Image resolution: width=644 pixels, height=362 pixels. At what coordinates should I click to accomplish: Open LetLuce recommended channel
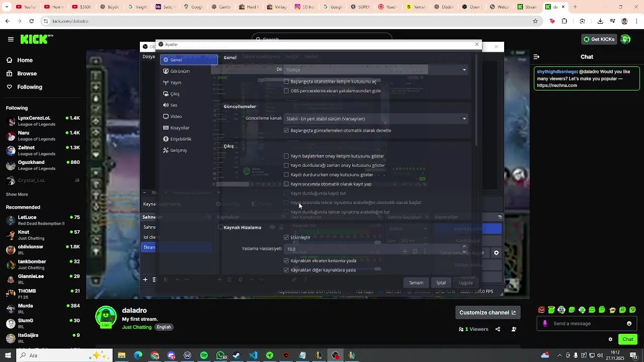(43, 220)
